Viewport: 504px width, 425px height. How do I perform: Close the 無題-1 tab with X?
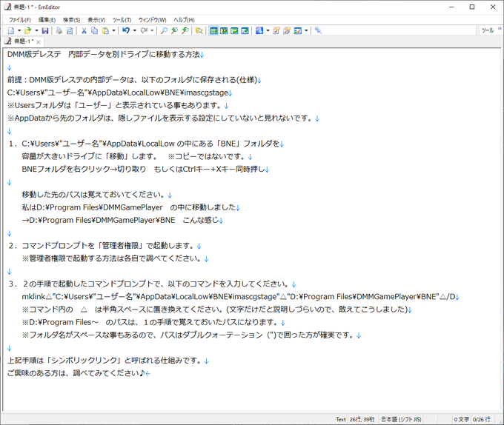(39, 42)
